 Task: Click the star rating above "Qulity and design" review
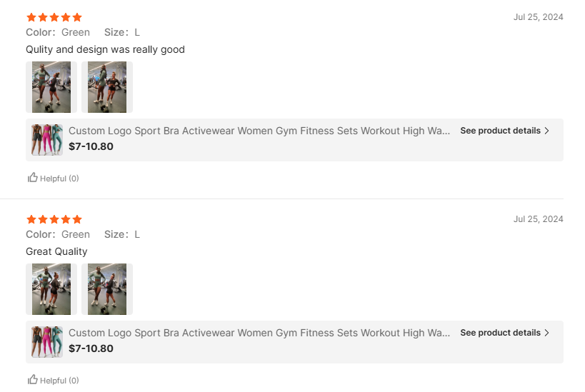pyautogui.click(x=54, y=17)
